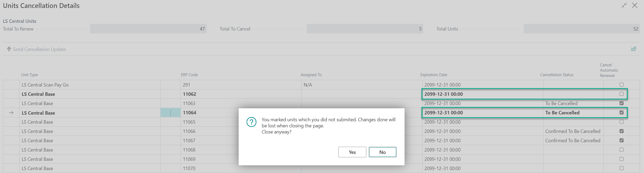Click the Send Cancellation Update action
The height and width of the screenshot is (173, 644).
39,49
